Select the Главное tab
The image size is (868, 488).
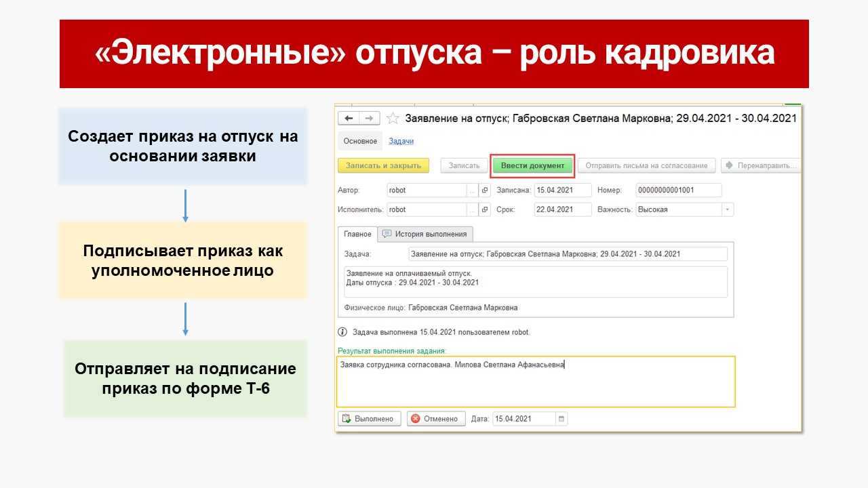point(357,234)
